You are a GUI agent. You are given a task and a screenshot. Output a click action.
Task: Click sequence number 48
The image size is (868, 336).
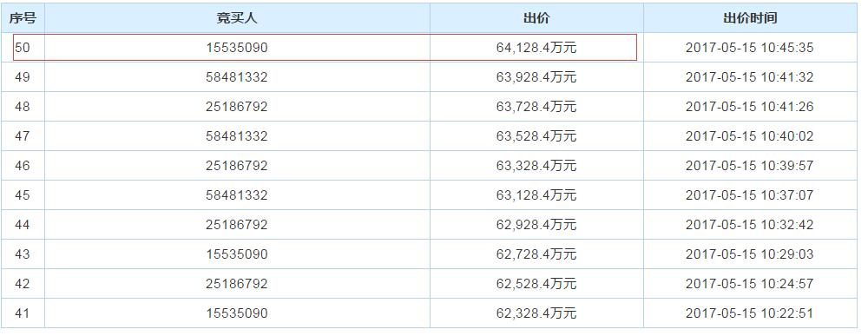click(23, 106)
